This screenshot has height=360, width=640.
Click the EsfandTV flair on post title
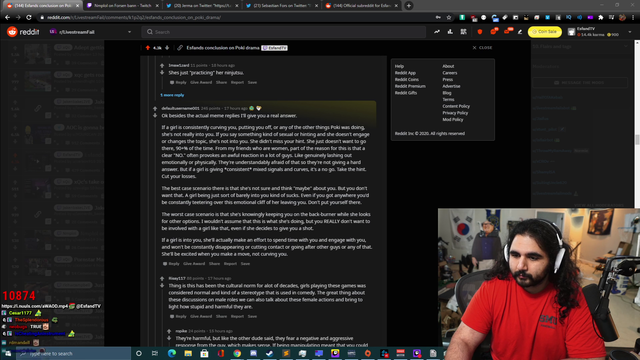click(274, 48)
